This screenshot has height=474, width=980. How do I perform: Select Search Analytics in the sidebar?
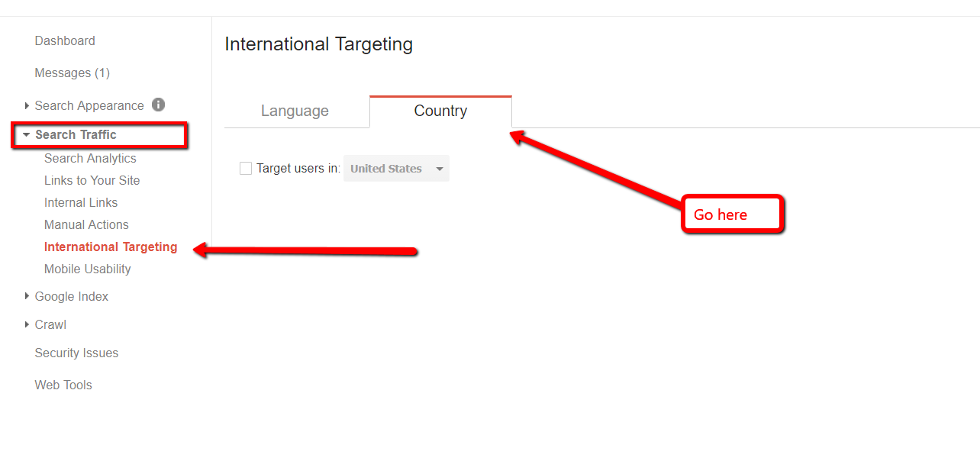[x=90, y=158]
